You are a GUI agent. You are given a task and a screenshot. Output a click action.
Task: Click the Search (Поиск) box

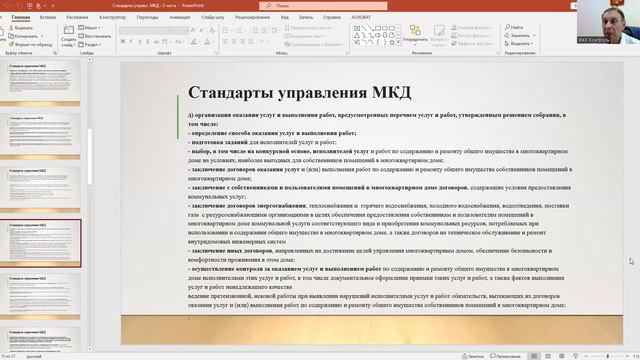point(323,6)
